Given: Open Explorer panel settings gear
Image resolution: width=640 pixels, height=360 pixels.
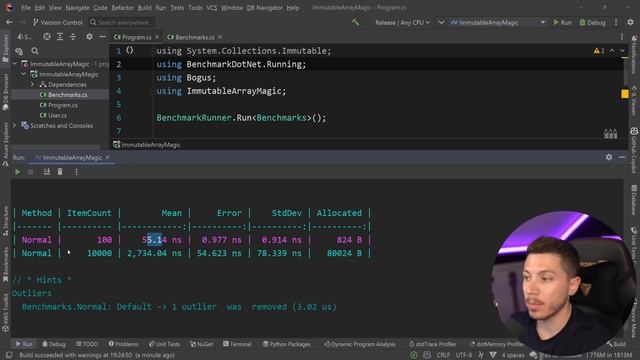Looking at the screenshot, I should click(89, 37).
